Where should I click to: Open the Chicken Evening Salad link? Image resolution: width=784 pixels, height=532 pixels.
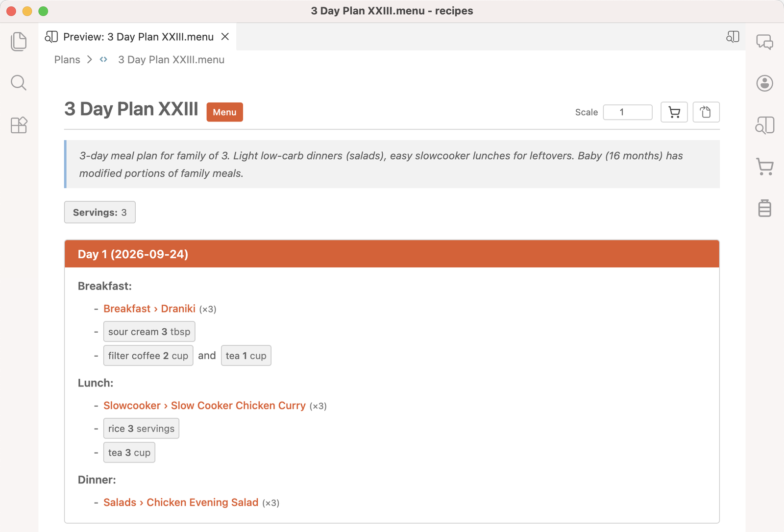coord(181,503)
